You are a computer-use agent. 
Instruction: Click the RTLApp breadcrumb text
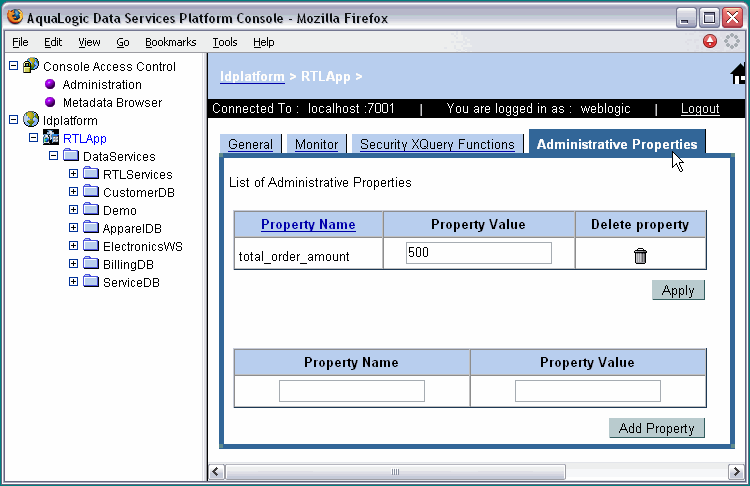(x=326, y=77)
